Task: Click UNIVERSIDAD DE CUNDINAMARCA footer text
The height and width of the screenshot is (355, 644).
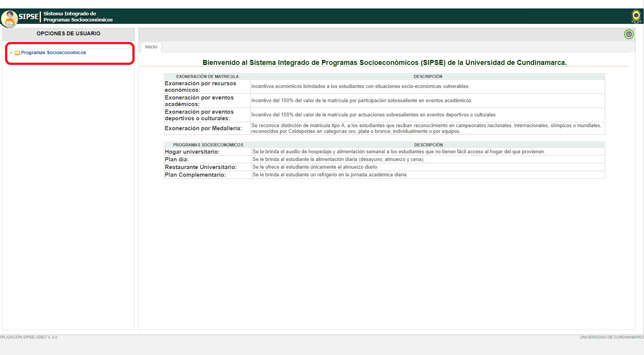Action: [612, 337]
